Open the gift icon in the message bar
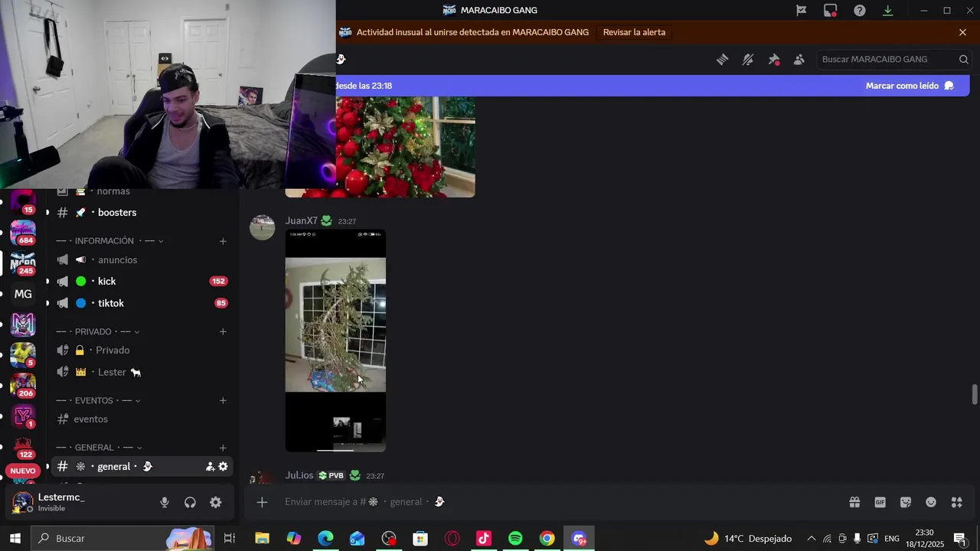This screenshot has height=551, width=980. (854, 502)
